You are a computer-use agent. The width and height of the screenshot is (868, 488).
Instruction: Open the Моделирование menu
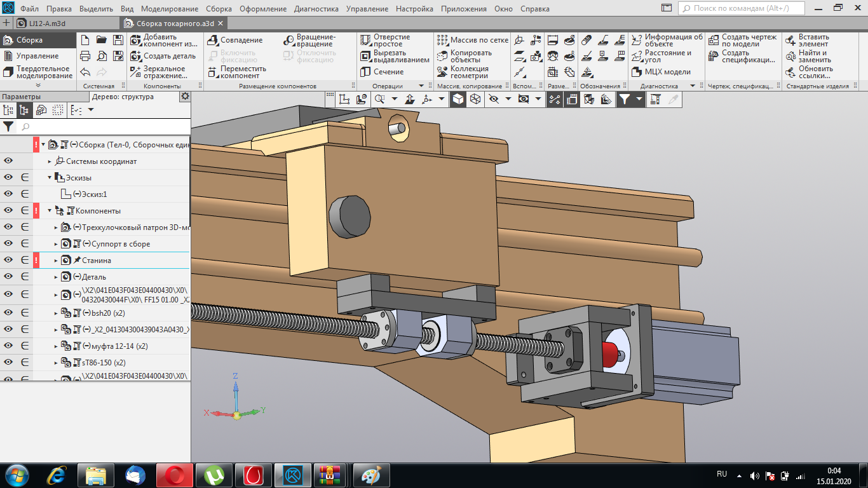pos(170,9)
